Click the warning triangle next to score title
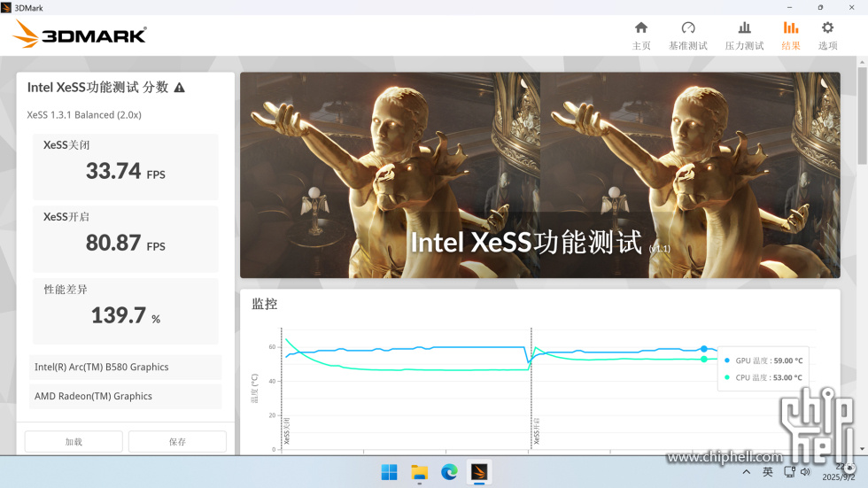This screenshot has width=868, height=488. pos(179,88)
